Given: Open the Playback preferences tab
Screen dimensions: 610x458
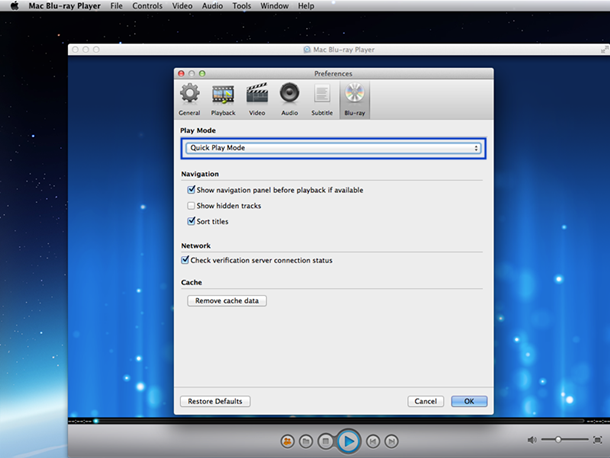Looking at the screenshot, I should click(x=223, y=99).
